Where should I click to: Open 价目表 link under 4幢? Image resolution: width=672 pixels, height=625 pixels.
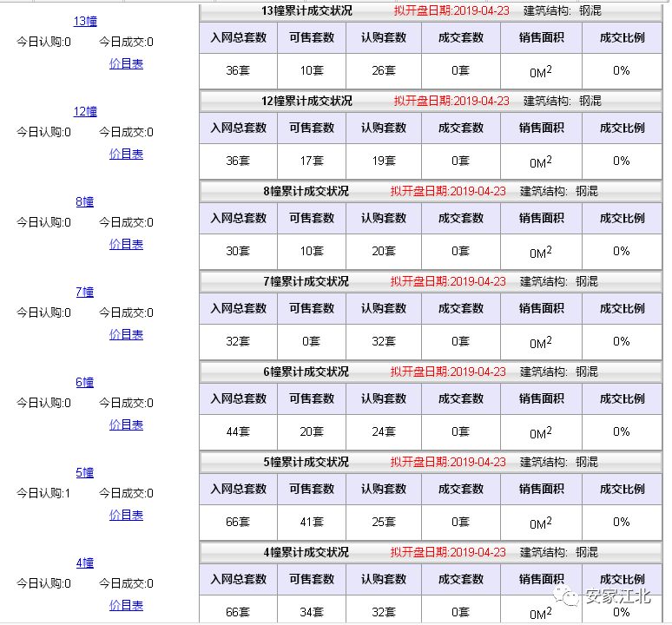126,605
